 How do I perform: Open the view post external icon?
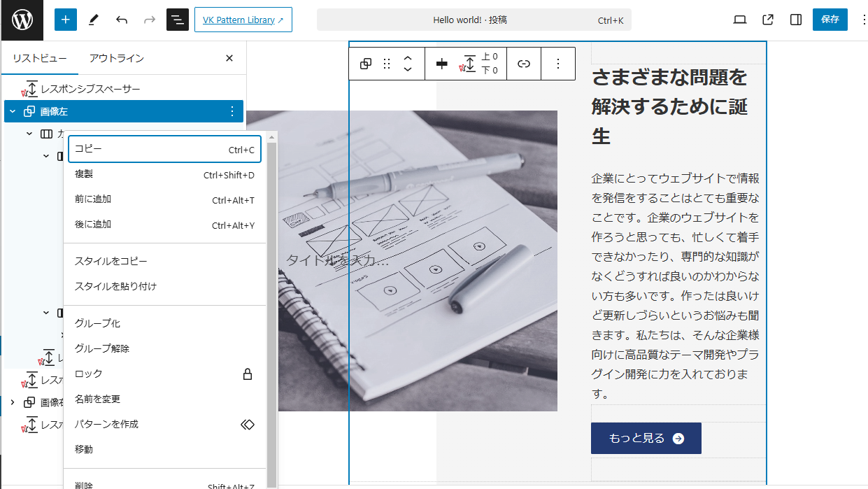point(768,20)
